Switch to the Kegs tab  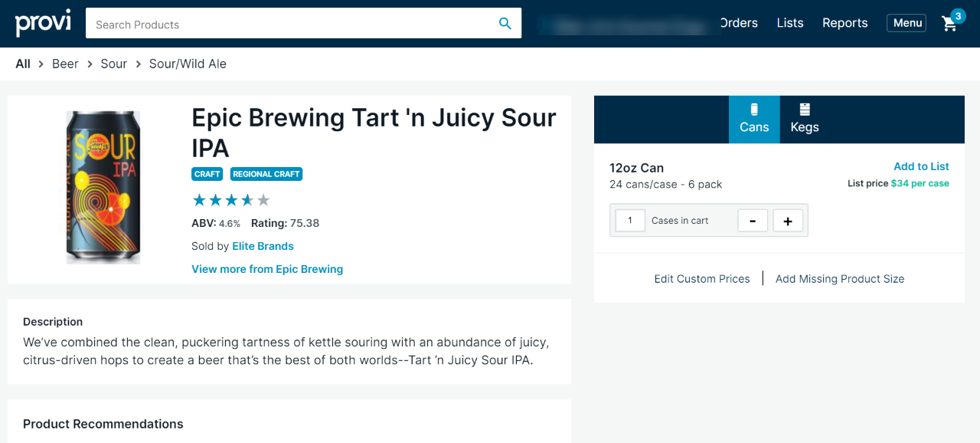(805, 120)
